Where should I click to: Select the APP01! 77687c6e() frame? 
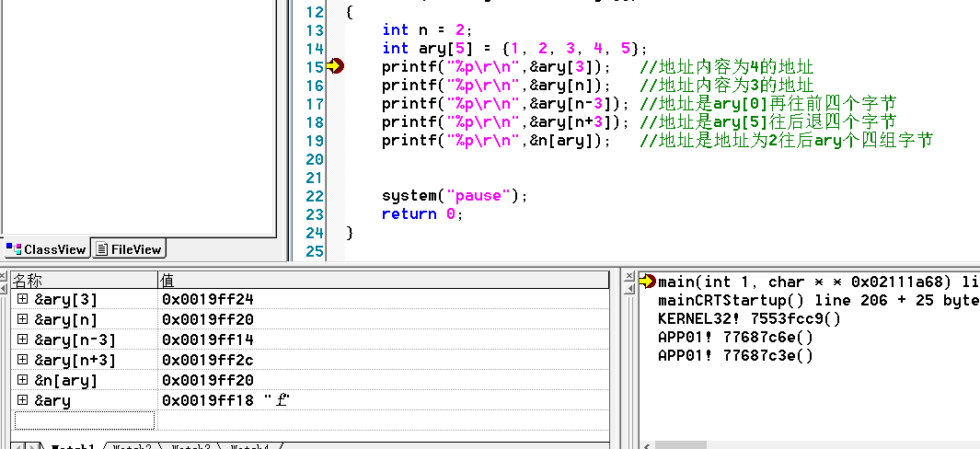[x=735, y=337]
